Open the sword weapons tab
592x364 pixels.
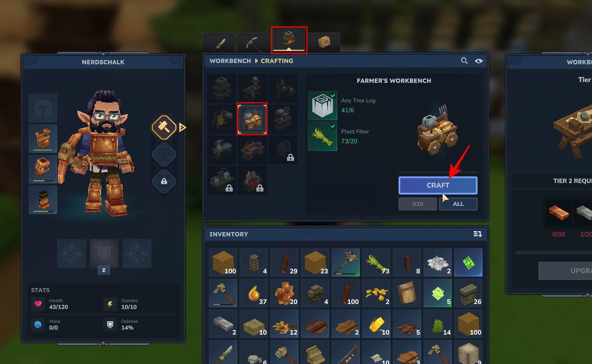[x=219, y=43]
